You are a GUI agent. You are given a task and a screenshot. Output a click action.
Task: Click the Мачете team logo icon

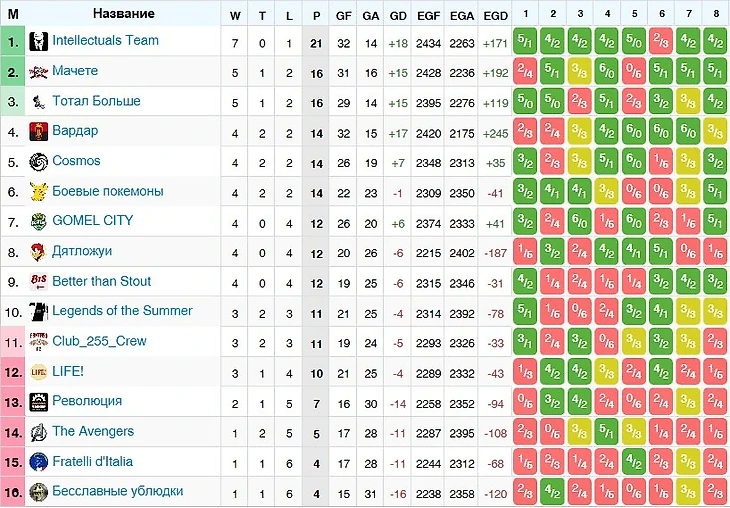38,71
